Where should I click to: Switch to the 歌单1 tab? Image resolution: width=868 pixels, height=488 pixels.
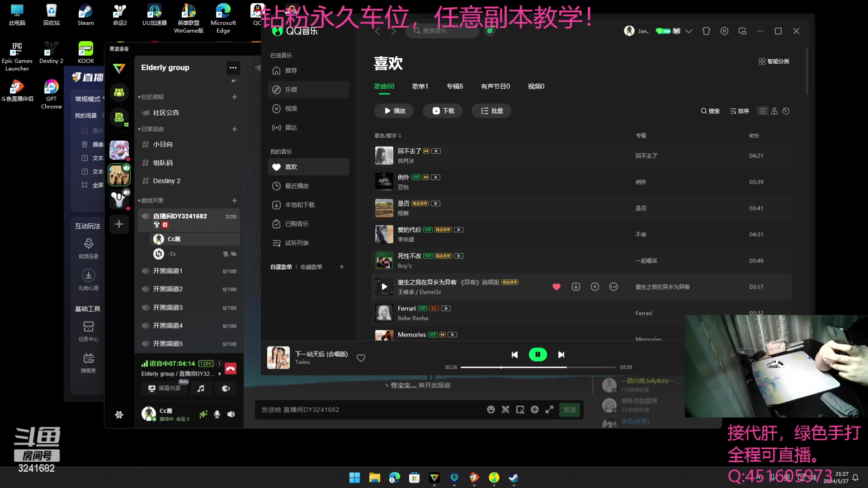point(420,86)
